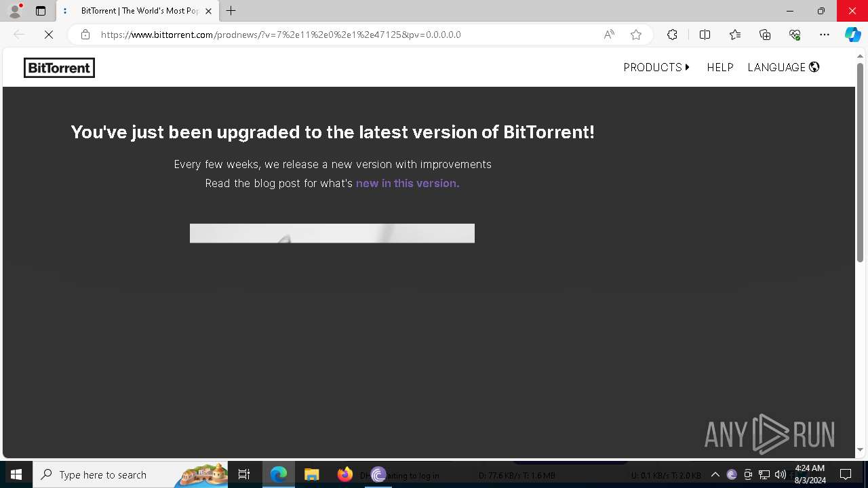The image size is (868, 488).
Task: Open the Favorites list
Action: tap(735, 35)
